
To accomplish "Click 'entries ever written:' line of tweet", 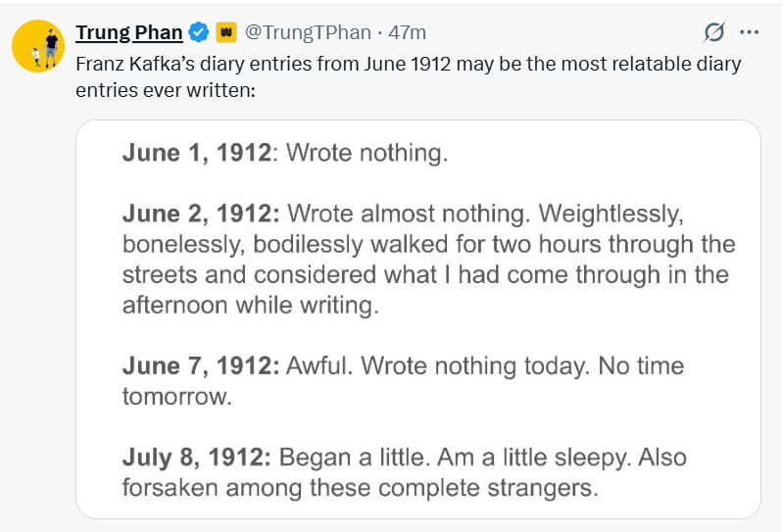I will click(166, 91).
